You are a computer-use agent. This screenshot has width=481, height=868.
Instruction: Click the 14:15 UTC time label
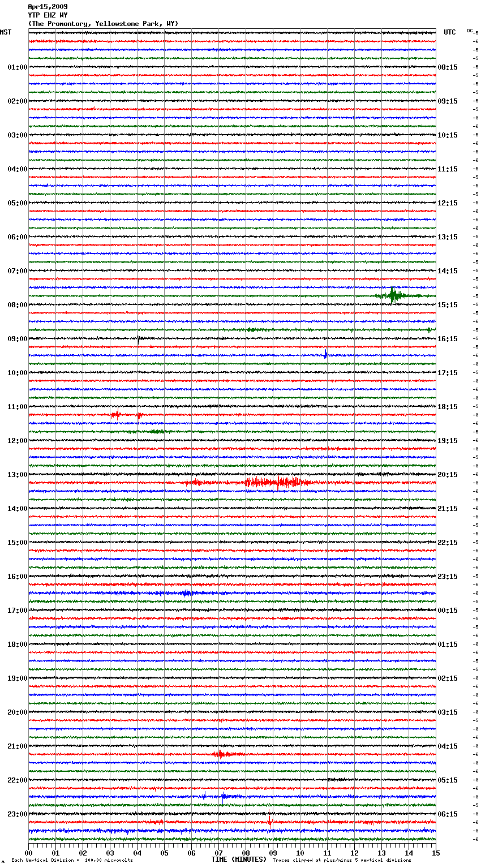tap(448, 271)
